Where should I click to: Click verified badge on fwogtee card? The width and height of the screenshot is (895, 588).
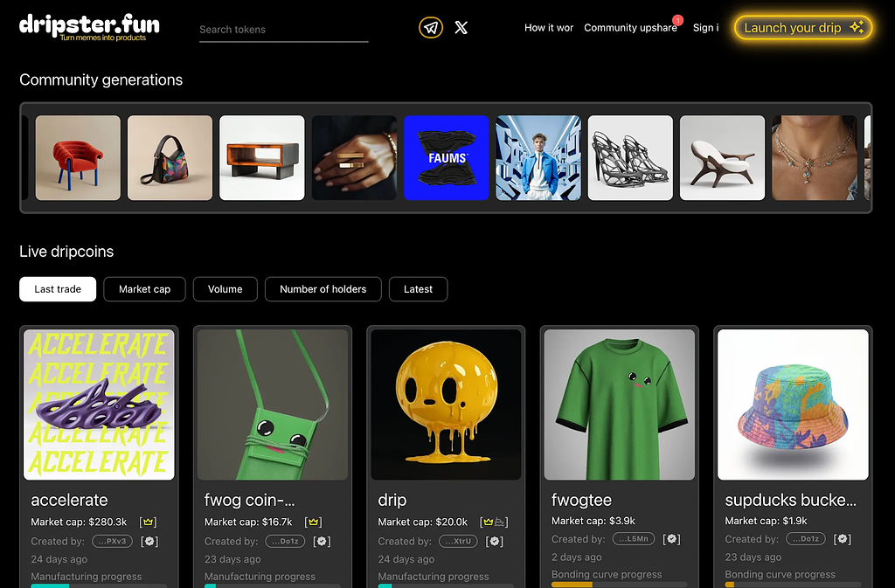click(x=670, y=539)
